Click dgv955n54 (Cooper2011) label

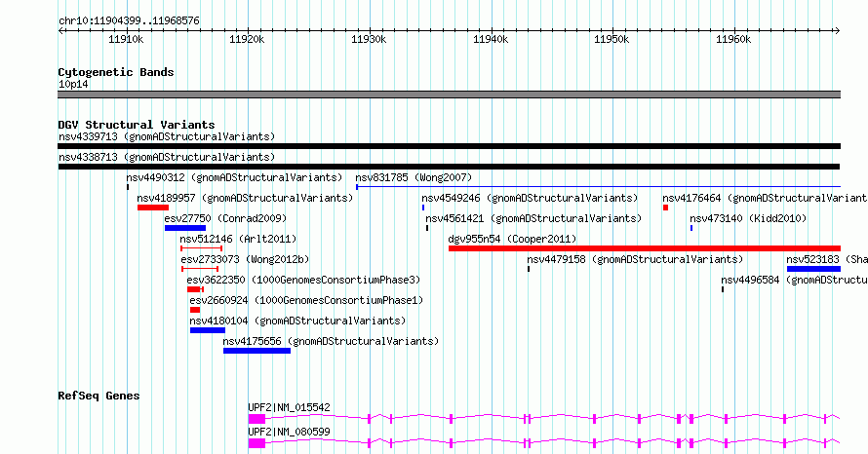[x=512, y=239]
